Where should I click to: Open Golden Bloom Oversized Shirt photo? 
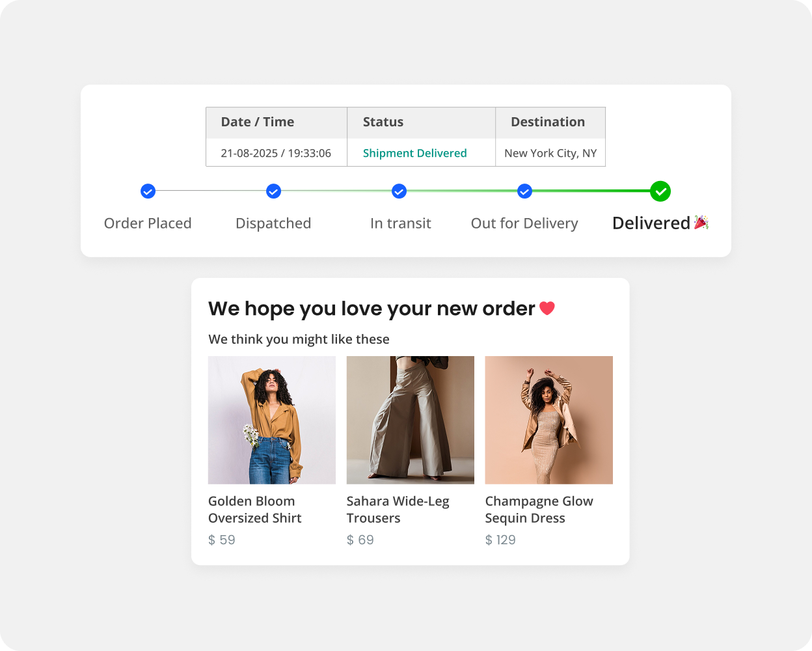(x=272, y=420)
